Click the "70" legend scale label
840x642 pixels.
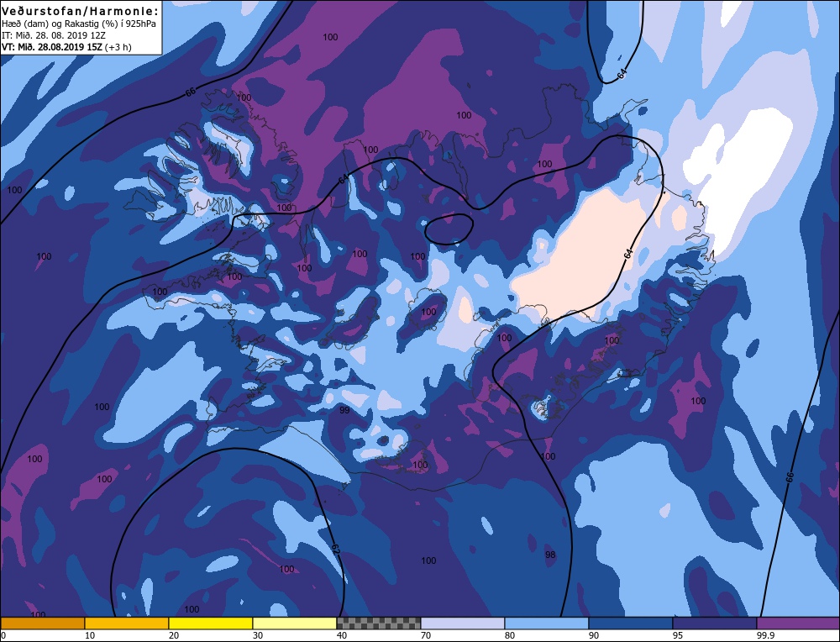click(426, 635)
